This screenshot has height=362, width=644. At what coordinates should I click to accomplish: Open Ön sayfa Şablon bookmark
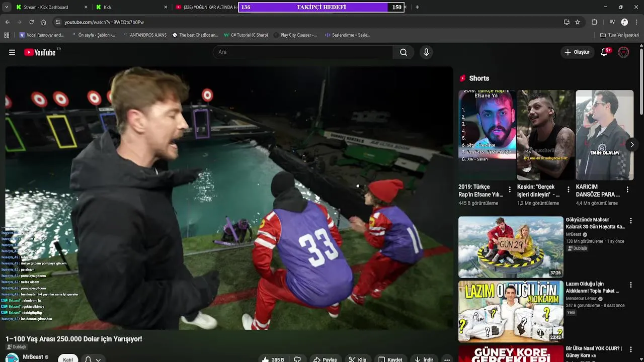point(94,35)
